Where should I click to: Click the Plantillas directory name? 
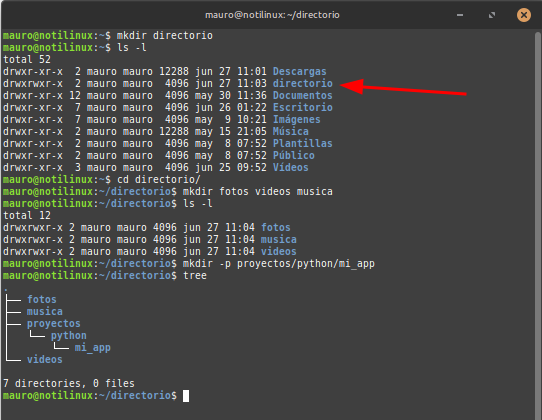point(302,143)
